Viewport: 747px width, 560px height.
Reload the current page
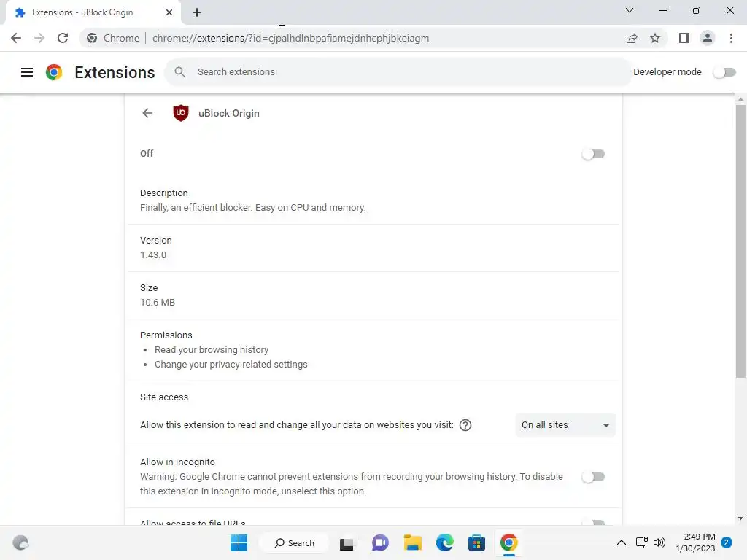[63, 38]
